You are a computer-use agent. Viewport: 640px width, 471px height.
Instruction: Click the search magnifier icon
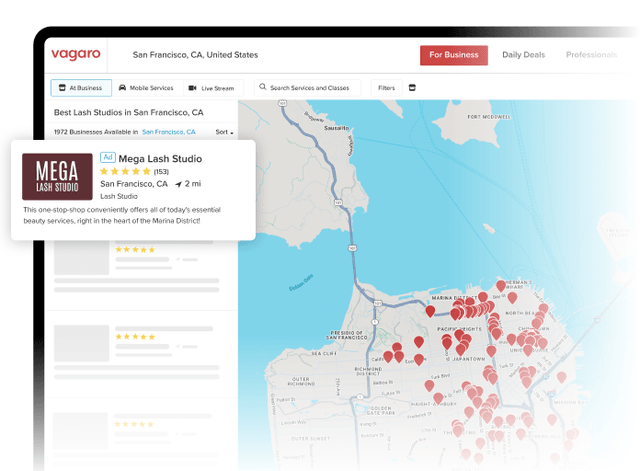click(x=262, y=87)
